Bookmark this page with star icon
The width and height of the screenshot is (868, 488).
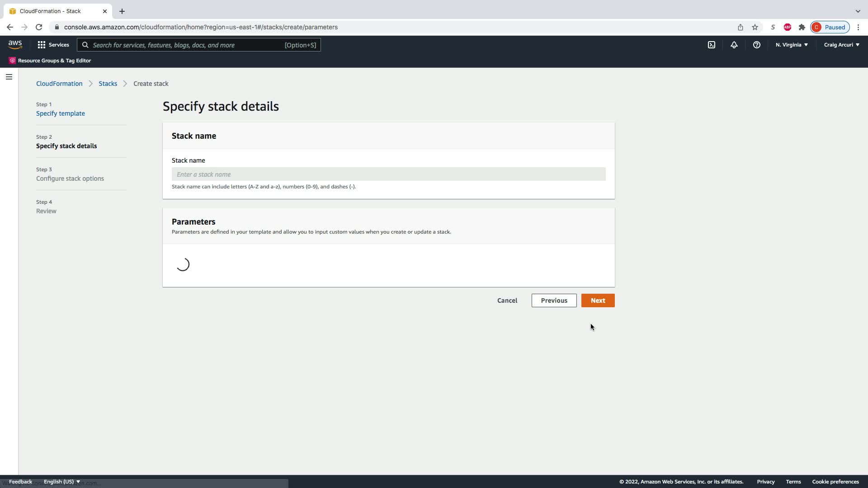click(755, 27)
